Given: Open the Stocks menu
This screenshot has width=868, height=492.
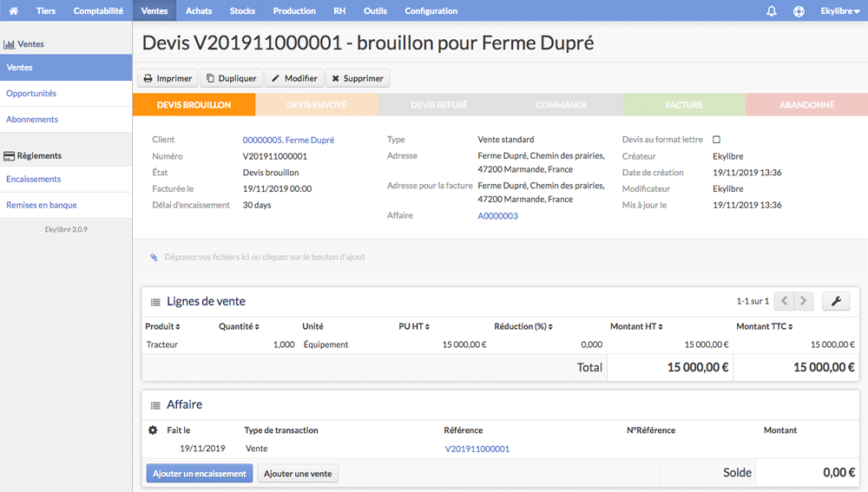Looking at the screenshot, I should pos(242,10).
